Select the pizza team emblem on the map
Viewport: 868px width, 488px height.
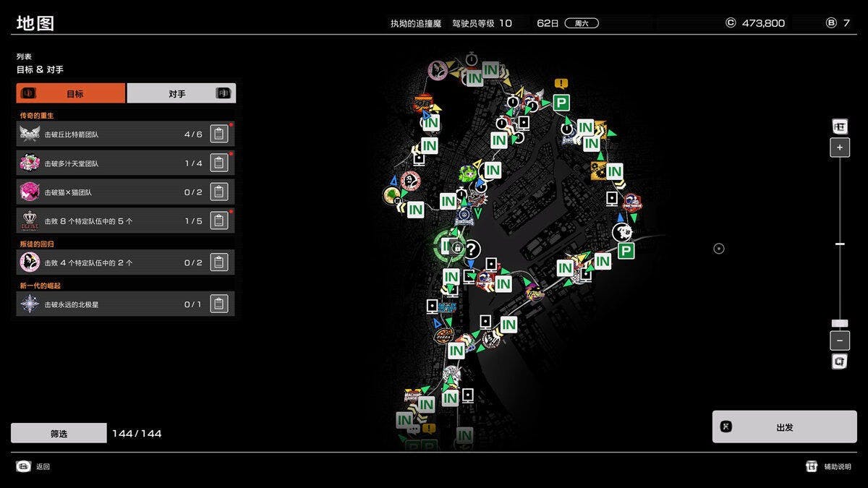(443, 335)
